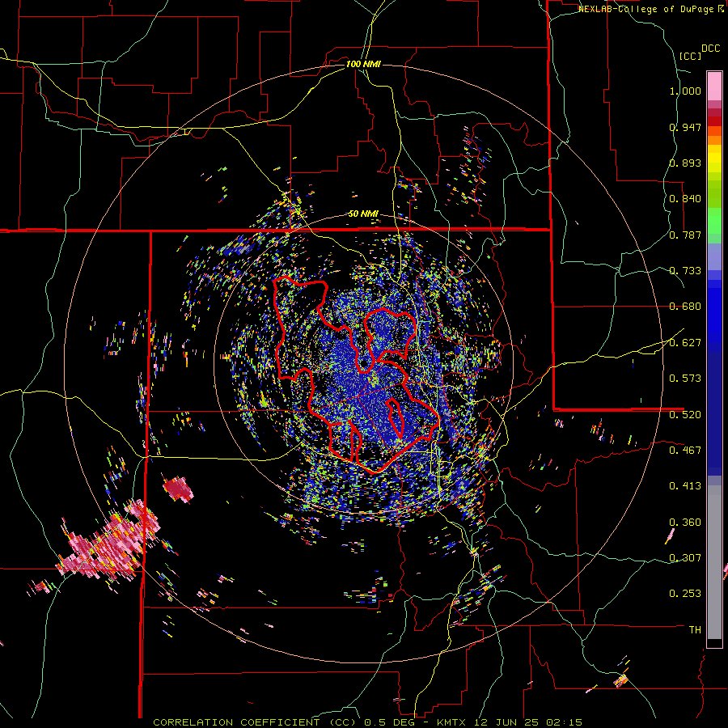The height and width of the screenshot is (728, 728).
Task: Click the 0.307 color scale value
Action: click(x=685, y=558)
